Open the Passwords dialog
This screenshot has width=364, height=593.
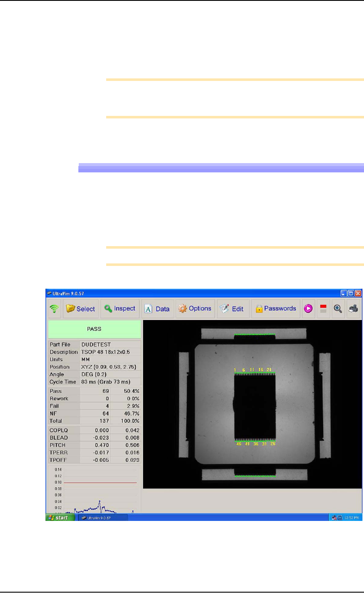(276, 309)
